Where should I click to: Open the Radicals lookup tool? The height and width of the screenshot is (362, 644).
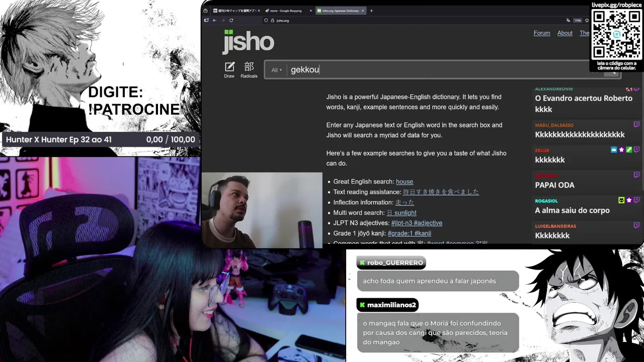tap(249, 70)
